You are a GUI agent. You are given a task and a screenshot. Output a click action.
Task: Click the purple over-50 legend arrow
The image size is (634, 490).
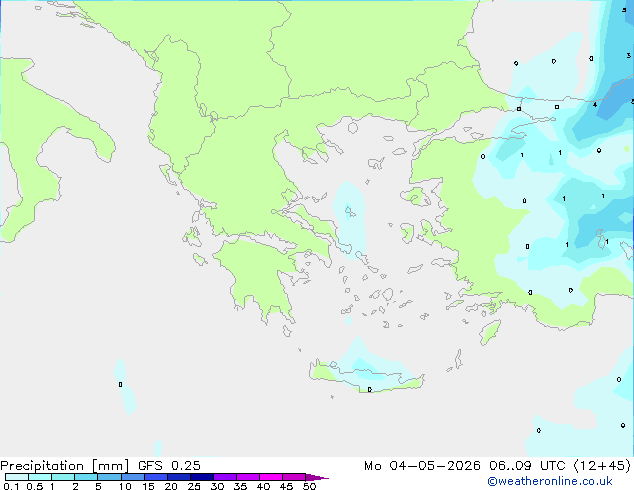click(x=317, y=477)
